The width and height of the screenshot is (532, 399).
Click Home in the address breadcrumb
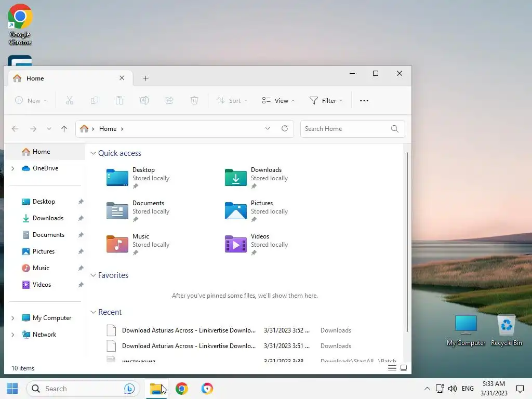click(108, 129)
